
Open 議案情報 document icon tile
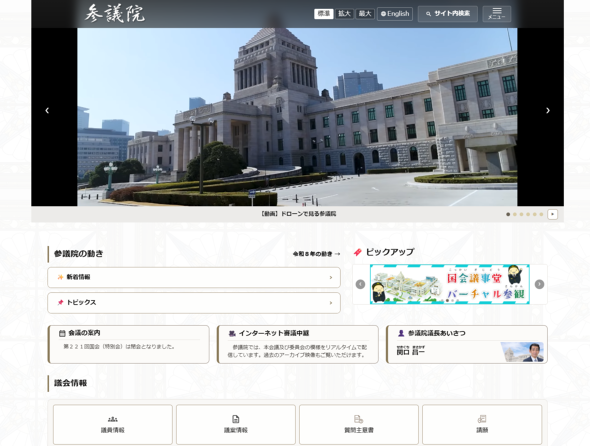(x=236, y=425)
